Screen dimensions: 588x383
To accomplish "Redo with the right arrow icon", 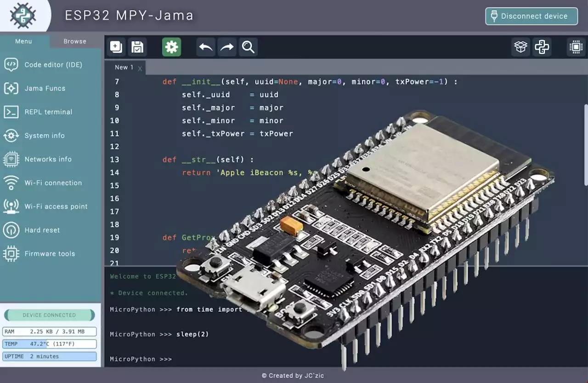I will pos(227,47).
